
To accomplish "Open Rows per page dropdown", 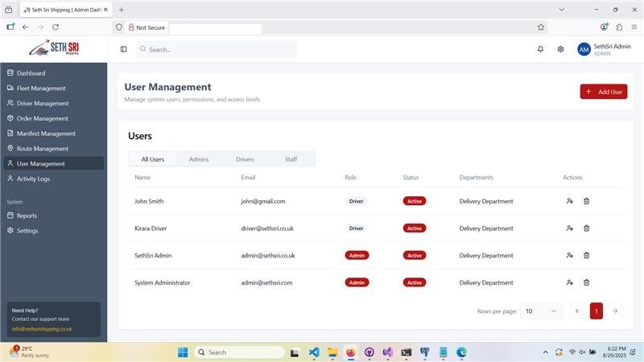I will click(541, 311).
